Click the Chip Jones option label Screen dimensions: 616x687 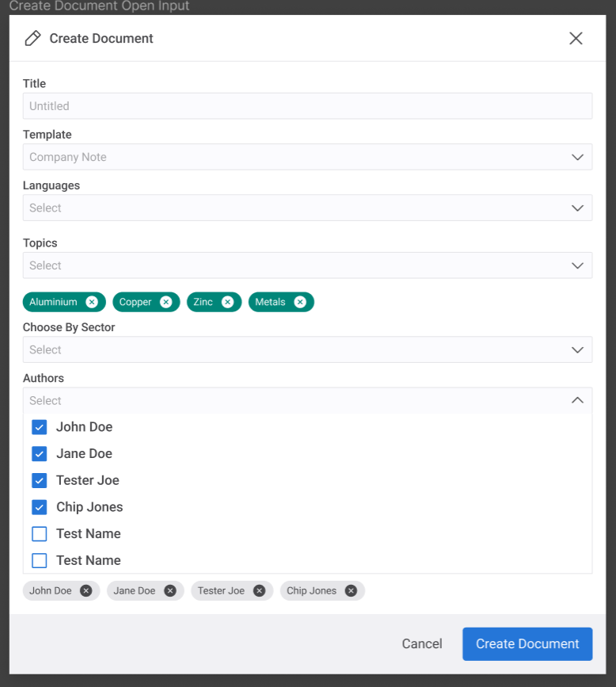tap(89, 507)
